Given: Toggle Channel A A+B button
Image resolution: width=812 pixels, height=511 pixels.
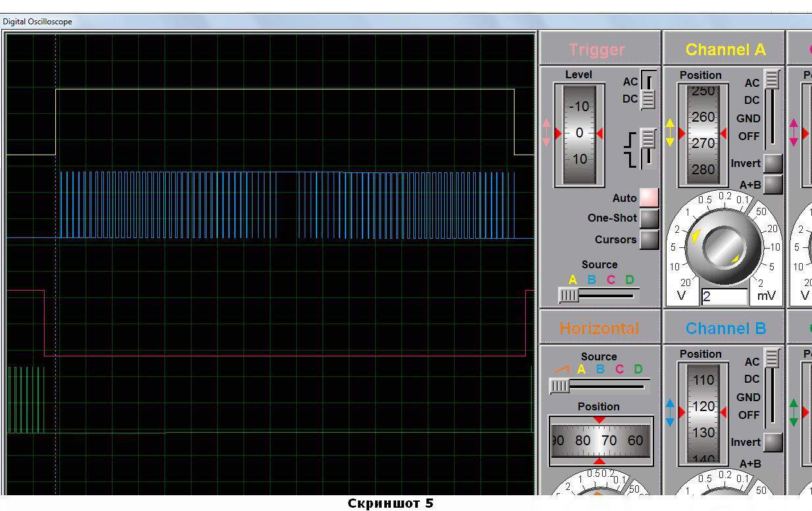Looking at the screenshot, I should click(x=773, y=185).
